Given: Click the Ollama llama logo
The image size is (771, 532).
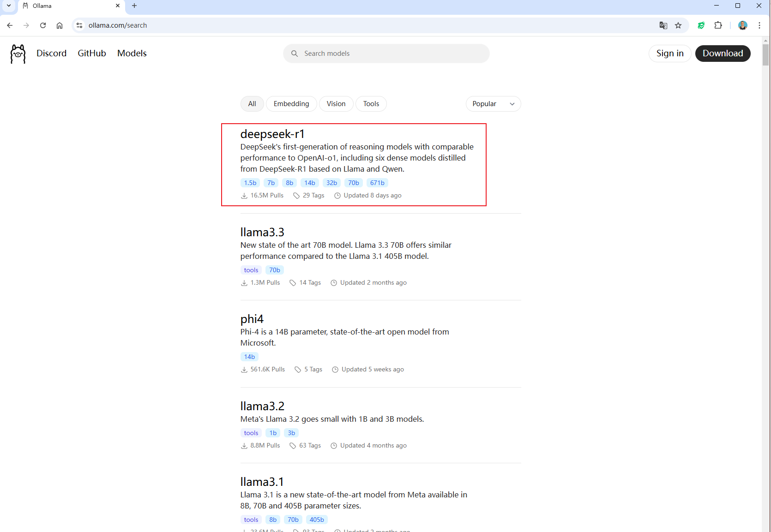Looking at the screenshot, I should click(18, 54).
